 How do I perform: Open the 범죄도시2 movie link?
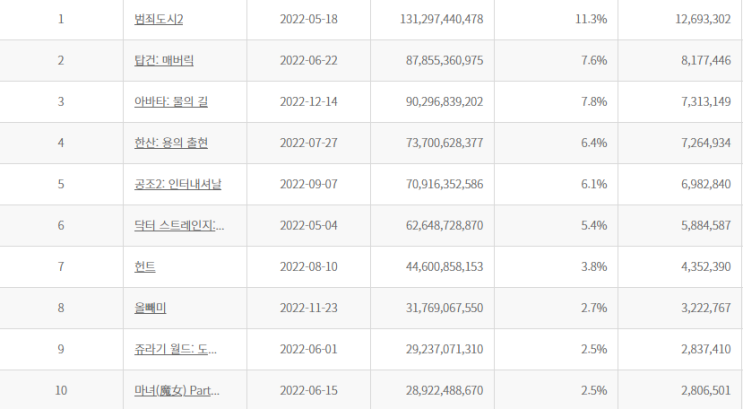(158, 19)
